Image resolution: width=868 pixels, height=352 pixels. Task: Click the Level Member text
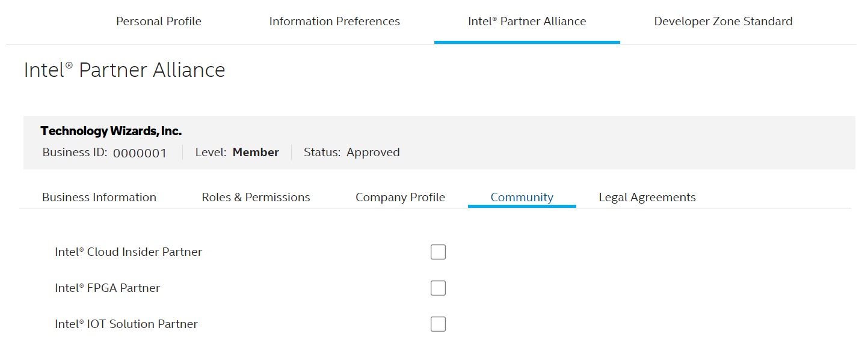click(x=256, y=153)
